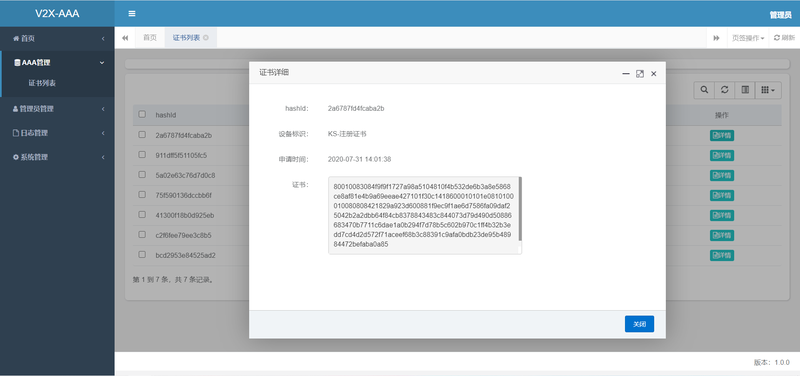The width and height of the screenshot is (800, 376).
Task: Expand the 管理员管理 sidebar menu
Action: (x=57, y=109)
